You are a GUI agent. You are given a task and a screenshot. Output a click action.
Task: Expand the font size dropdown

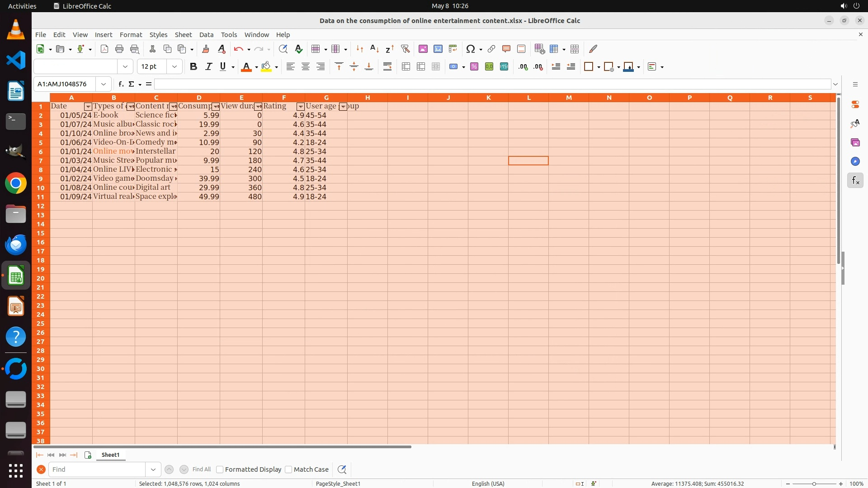[174, 67]
